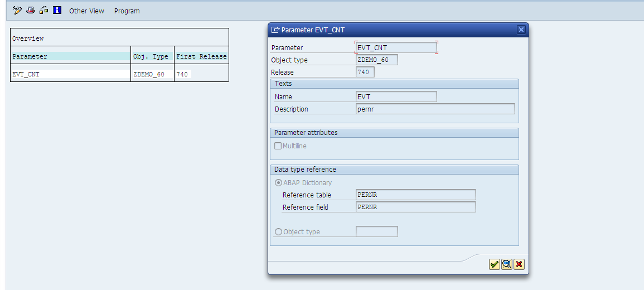
Task: Click the Parameter attributes group header
Action: [394, 133]
